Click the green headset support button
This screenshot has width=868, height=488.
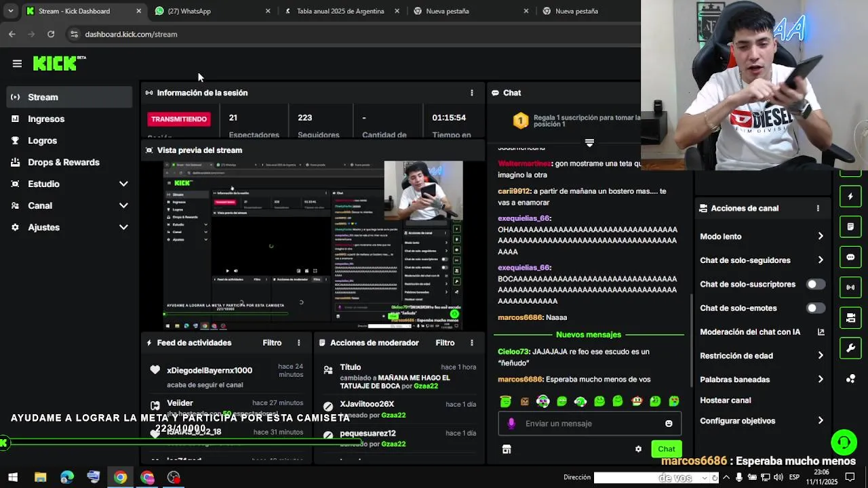(844, 443)
